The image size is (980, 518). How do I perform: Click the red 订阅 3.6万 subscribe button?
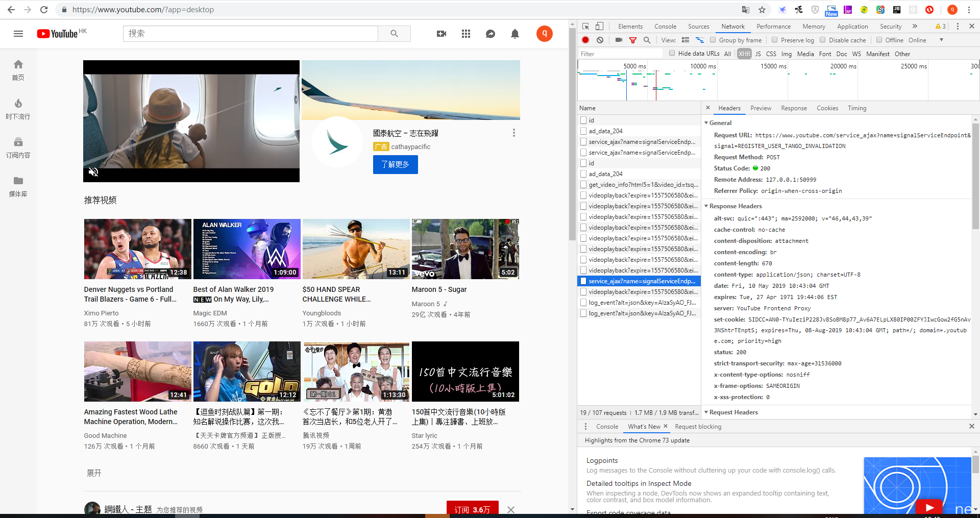coord(472,509)
